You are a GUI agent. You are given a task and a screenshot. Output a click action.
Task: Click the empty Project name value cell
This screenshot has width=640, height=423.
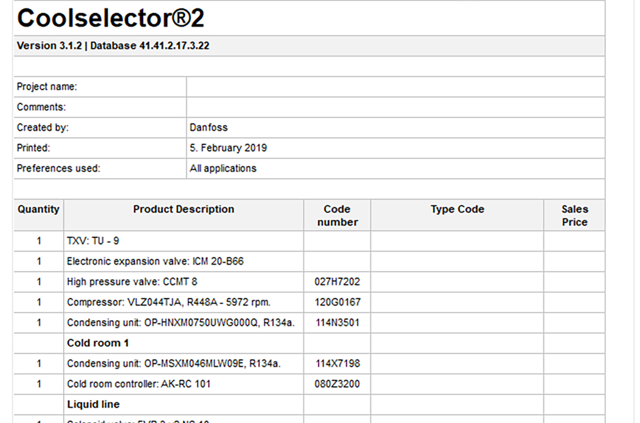click(394, 87)
